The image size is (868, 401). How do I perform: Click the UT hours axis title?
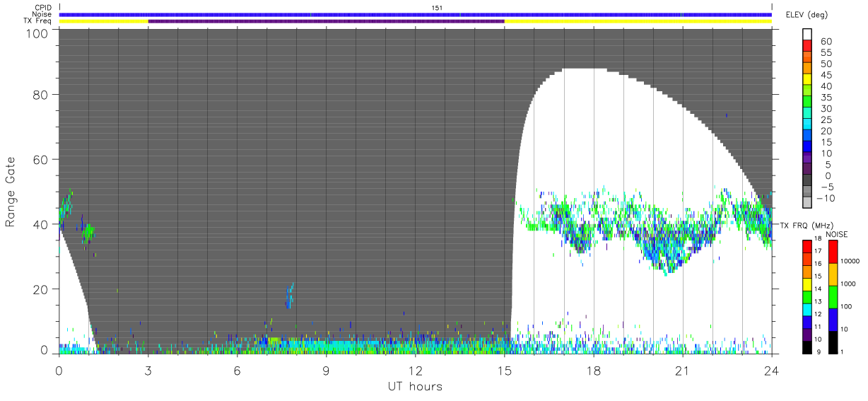click(x=415, y=386)
